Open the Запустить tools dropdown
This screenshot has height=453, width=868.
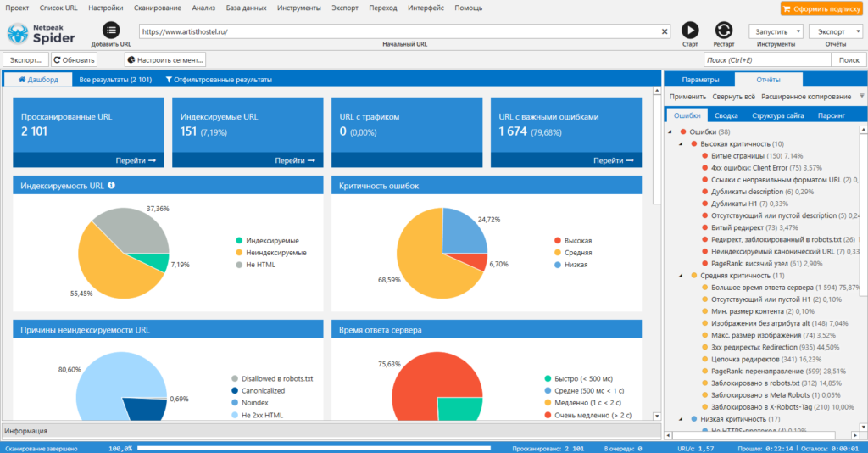[x=776, y=31]
